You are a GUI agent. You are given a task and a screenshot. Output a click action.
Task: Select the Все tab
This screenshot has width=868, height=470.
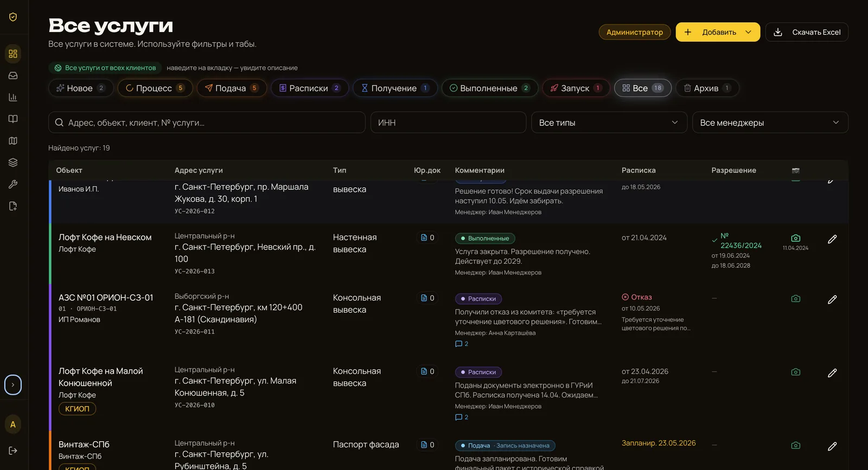point(643,88)
